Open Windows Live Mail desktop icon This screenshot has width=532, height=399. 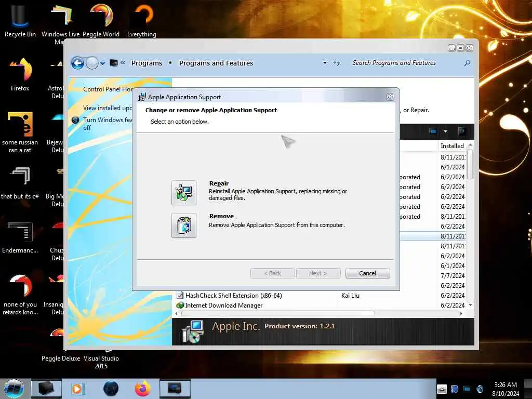pyautogui.click(x=60, y=23)
